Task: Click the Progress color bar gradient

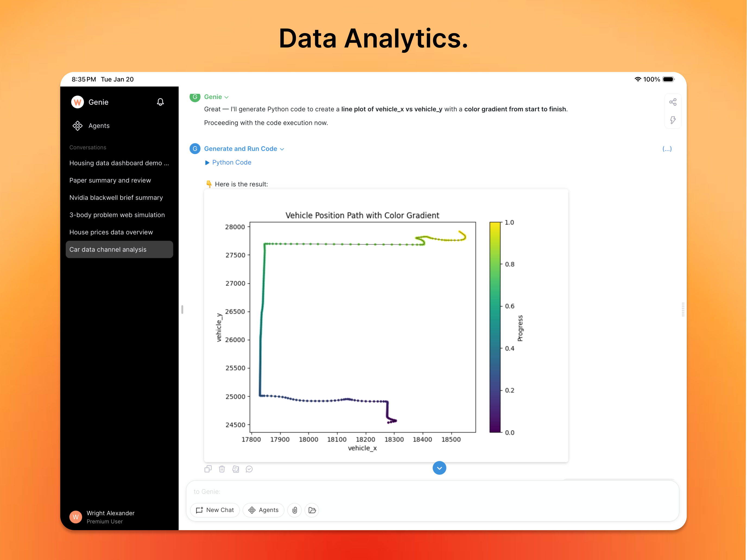Action: point(495,327)
